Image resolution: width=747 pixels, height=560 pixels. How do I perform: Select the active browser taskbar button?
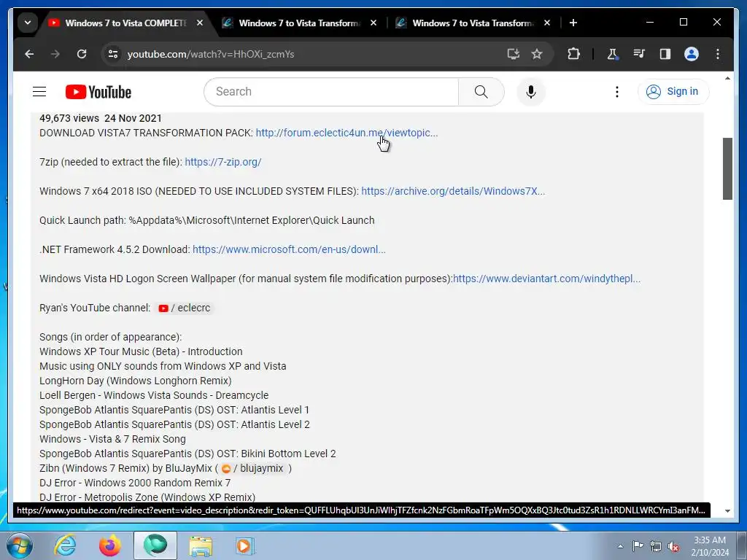coord(155,545)
